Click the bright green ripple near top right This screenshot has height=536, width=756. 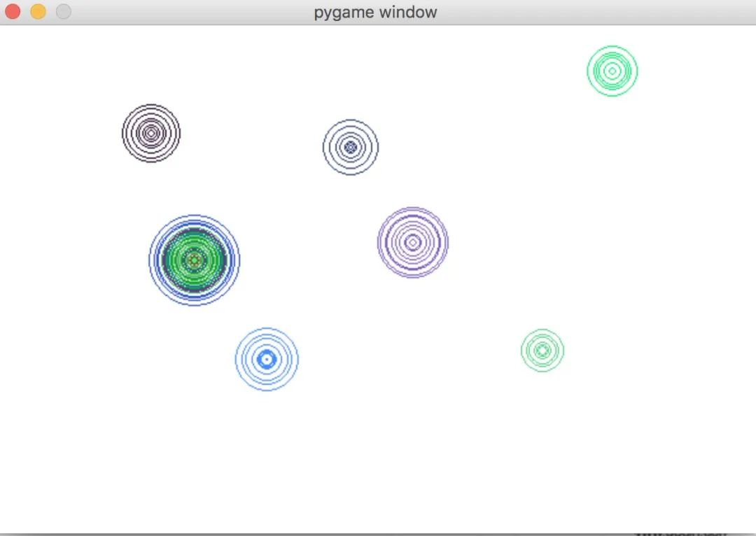612,71
